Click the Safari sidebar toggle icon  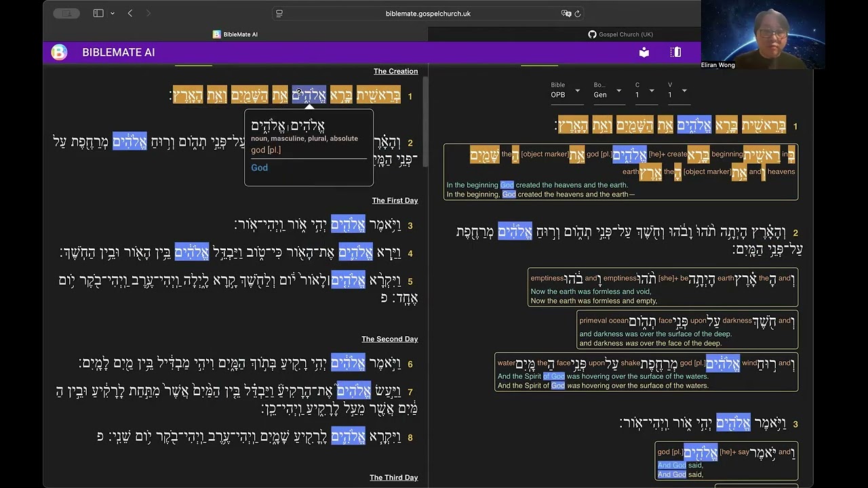click(x=98, y=14)
